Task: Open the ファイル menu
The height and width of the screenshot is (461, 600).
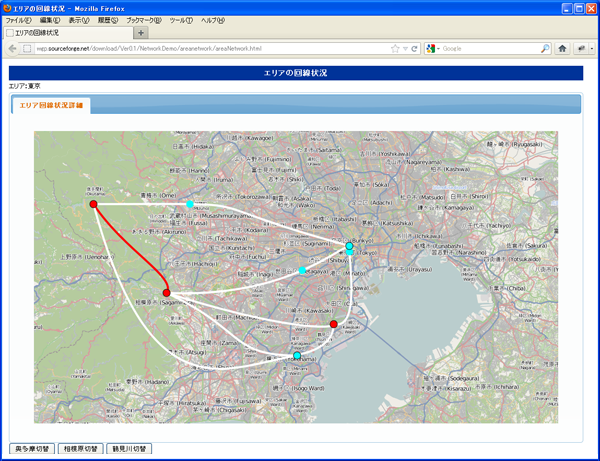Action: click(18, 20)
